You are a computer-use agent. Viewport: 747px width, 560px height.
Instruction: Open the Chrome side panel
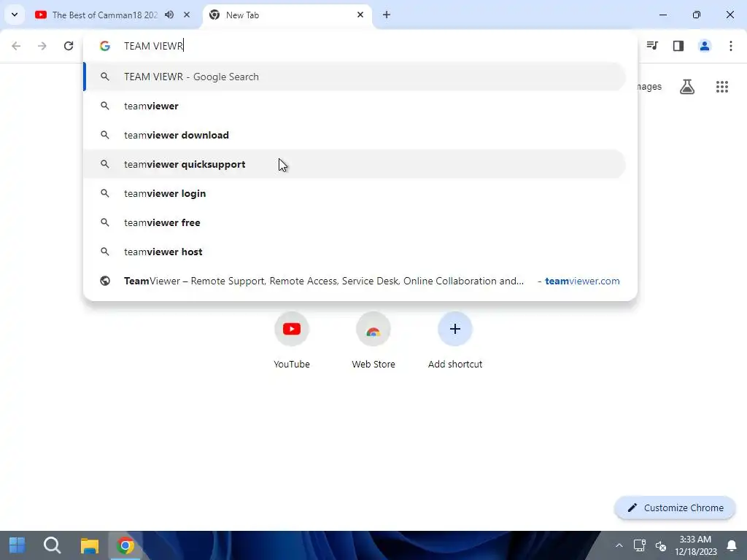pyautogui.click(x=678, y=46)
